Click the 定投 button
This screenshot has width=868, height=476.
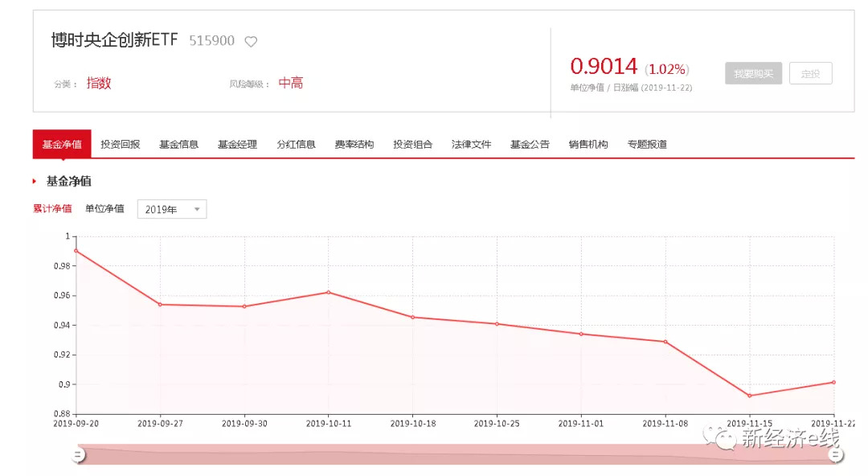click(810, 73)
